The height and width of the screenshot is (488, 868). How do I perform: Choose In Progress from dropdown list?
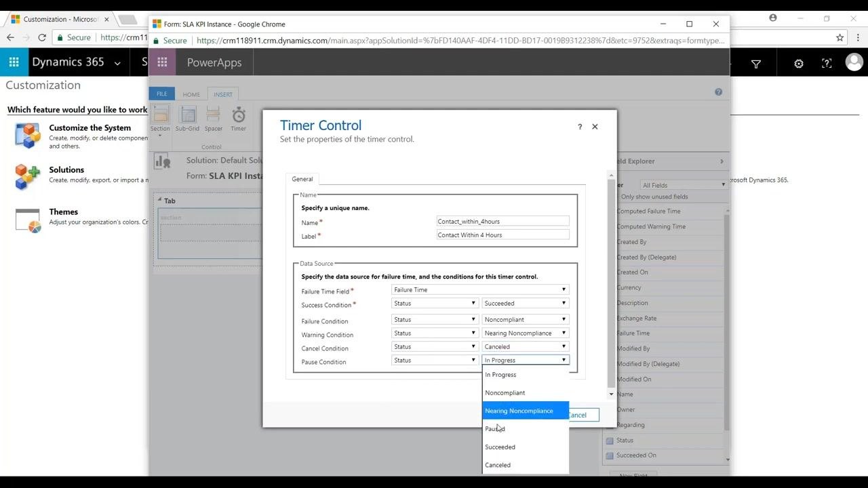[526, 375]
